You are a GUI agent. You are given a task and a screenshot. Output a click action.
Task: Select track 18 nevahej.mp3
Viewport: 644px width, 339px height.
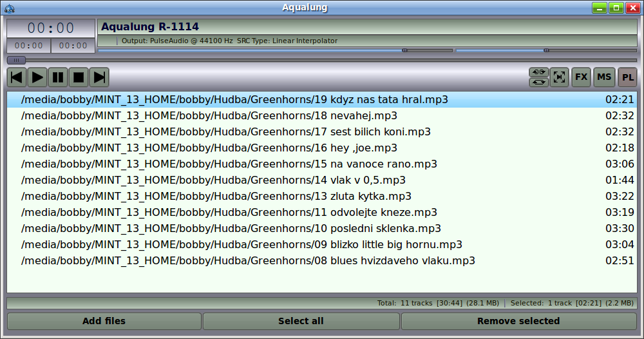[x=322, y=116]
